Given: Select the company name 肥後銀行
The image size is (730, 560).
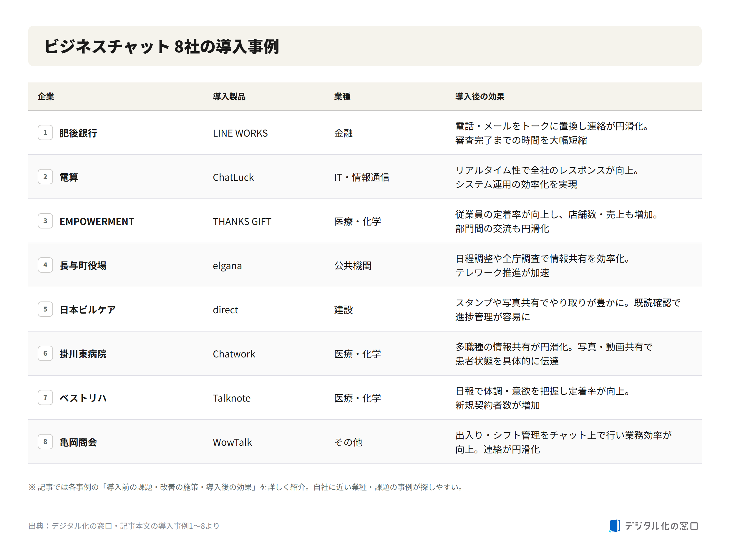Looking at the screenshot, I should click(x=78, y=133).
